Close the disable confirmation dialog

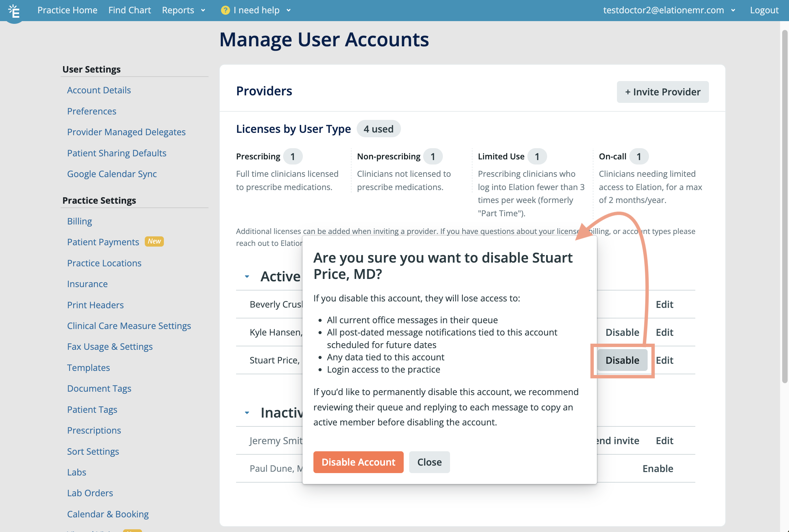(429, 462)
